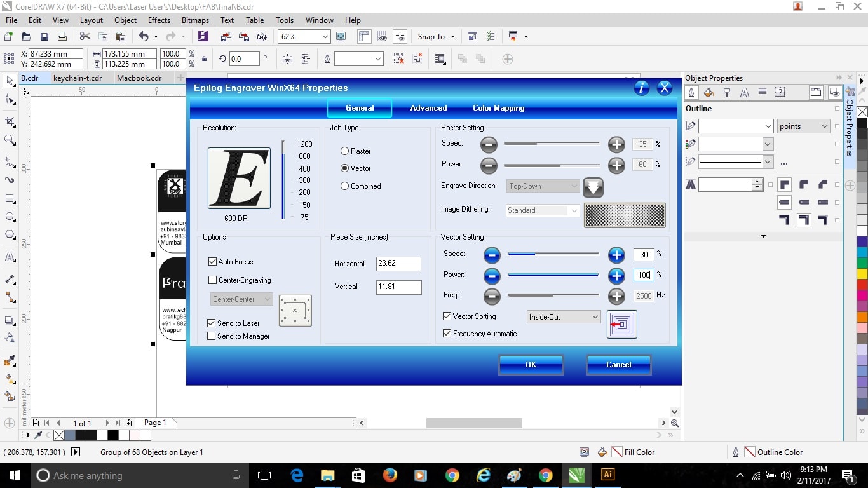This screenshot has height=488, width=868.
Task: Select the Text tool in CorelDRAW toolbox
Action: click(10, 257)
